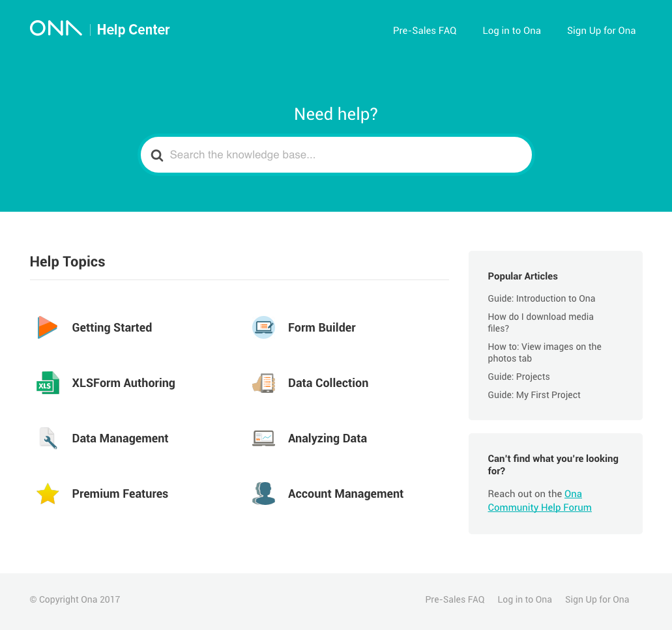Click the XLS file icon for XLSForm Authoring

pyautogui.click(x=48, y=382)
